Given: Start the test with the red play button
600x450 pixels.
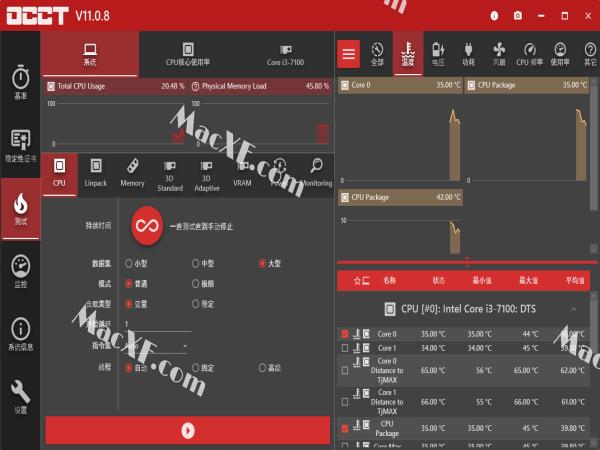Looking at the screenshot, I should click(x=188, y=430).
